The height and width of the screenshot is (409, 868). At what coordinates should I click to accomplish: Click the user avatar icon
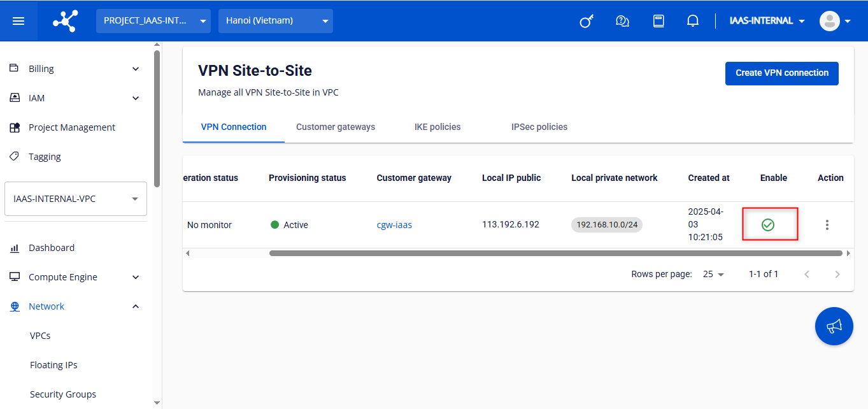coord(829,21)
